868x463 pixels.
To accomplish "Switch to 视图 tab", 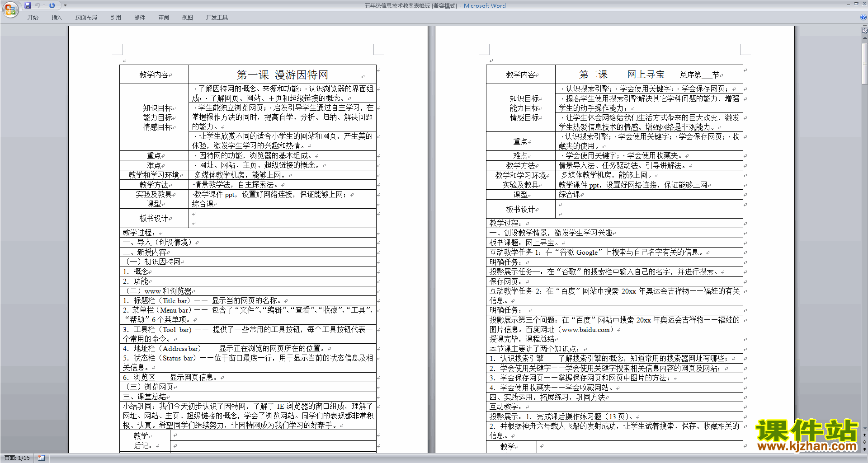I will point(187,17).
